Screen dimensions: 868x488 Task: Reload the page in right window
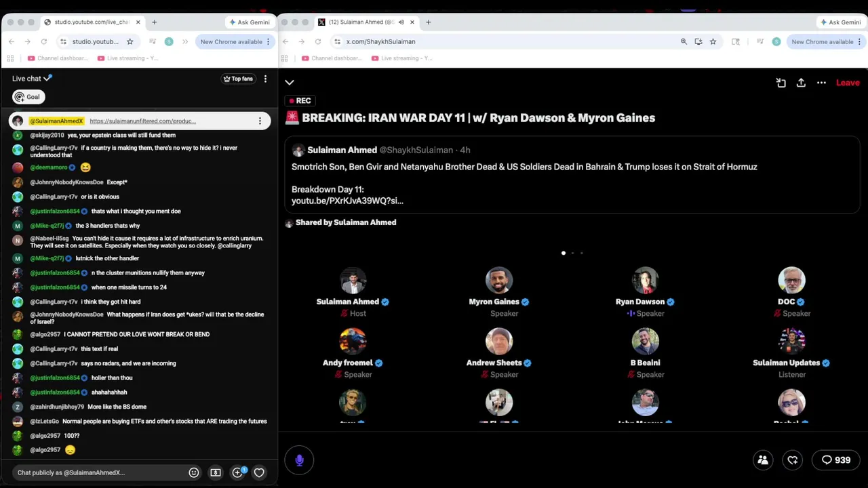click(x=318, y=41)
